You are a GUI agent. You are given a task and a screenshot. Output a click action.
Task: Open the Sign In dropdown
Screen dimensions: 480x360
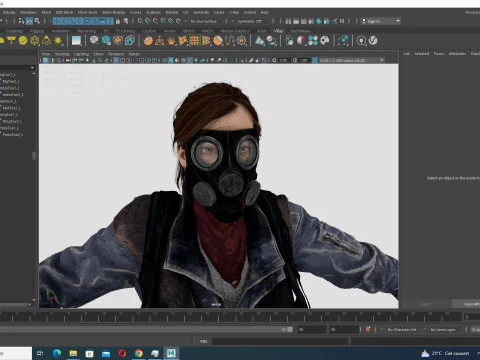point(381,21)
